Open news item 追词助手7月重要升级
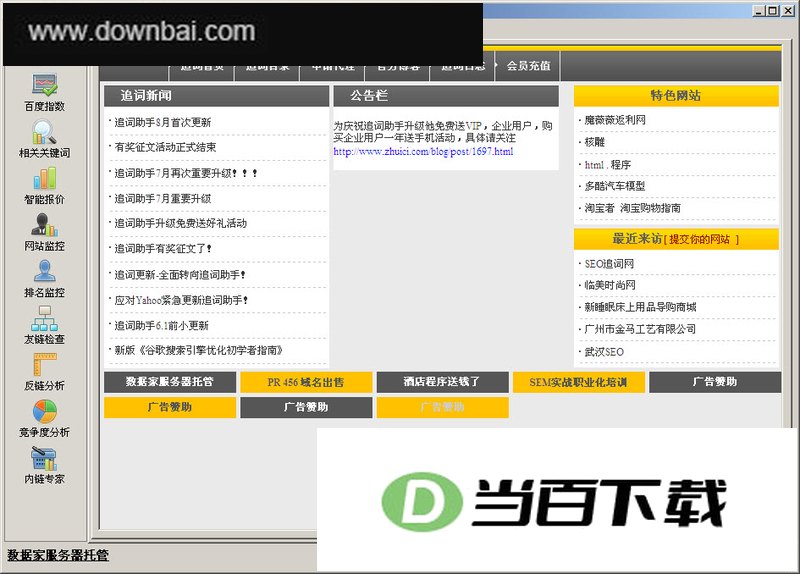 [x=162, y=198]
